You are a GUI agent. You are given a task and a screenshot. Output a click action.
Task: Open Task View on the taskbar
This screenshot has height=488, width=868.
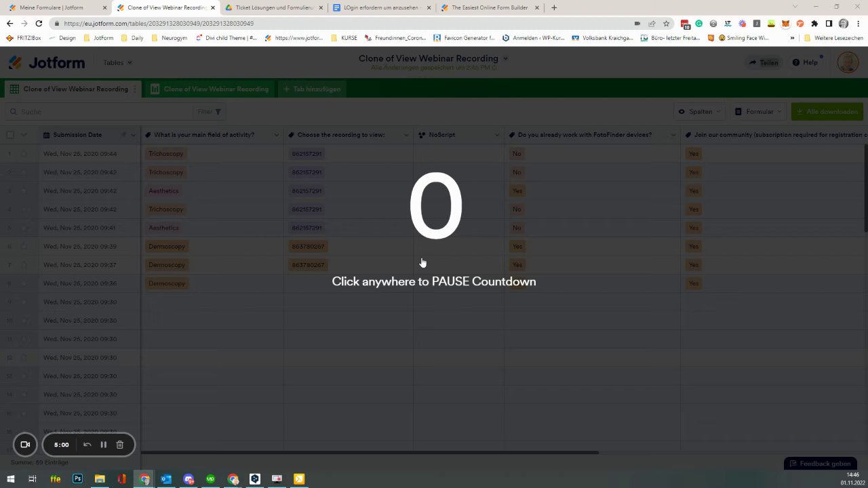32,479
